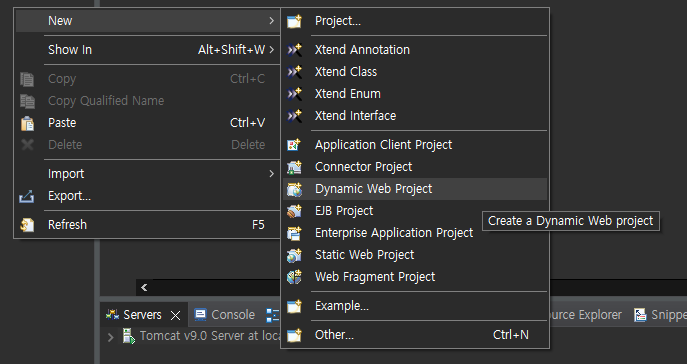
Task: Click the disabled Delete menu entry
Action: point(147,145)
